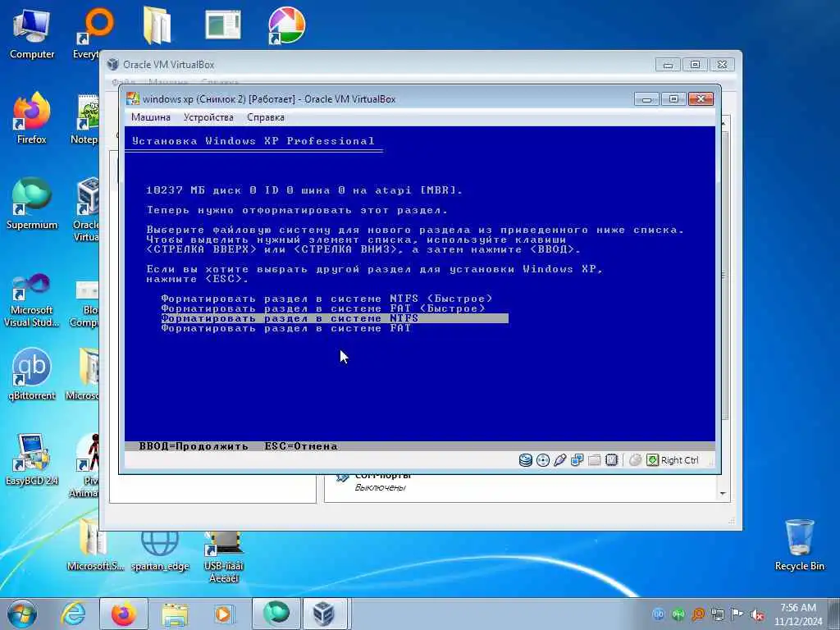840x630 pixels.
Task: Open the taskbar clock showing 7:56 AM
Action: coord(797,614)
